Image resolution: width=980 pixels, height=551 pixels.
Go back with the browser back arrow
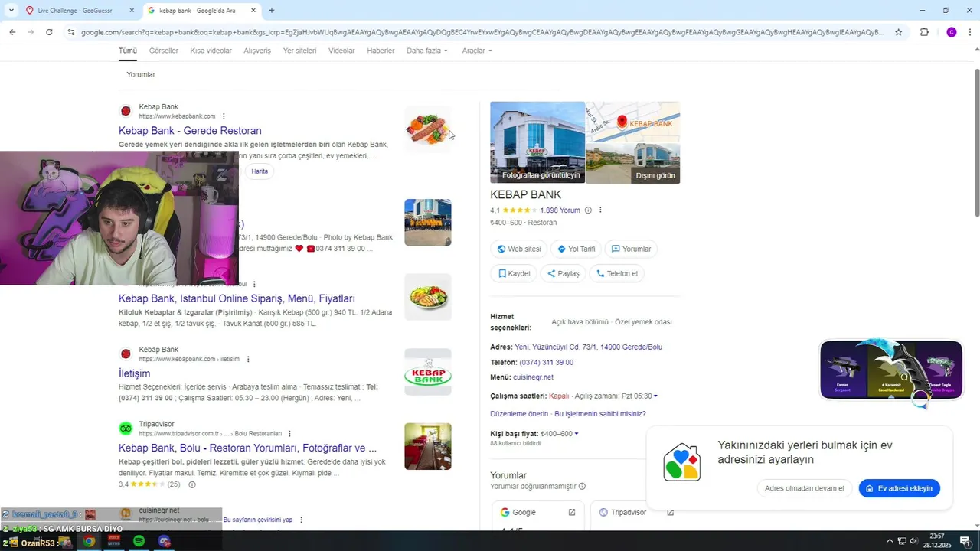[x=12, y=32]
